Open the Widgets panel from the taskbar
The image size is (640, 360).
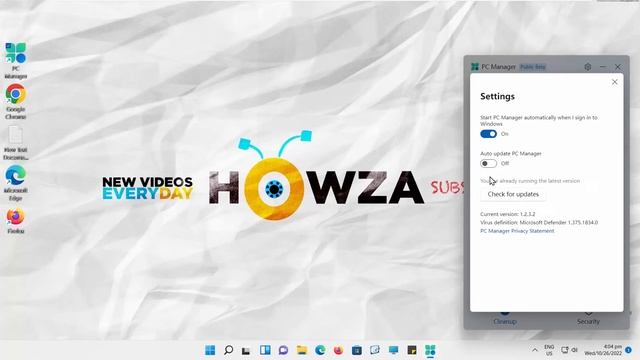pyautogui.click(x=265, y=350)
